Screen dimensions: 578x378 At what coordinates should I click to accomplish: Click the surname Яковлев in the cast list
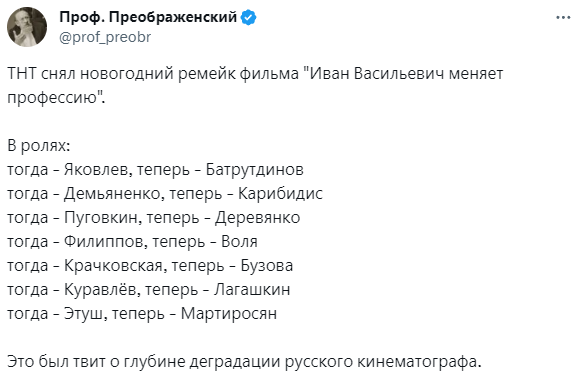tap(96, 170)
